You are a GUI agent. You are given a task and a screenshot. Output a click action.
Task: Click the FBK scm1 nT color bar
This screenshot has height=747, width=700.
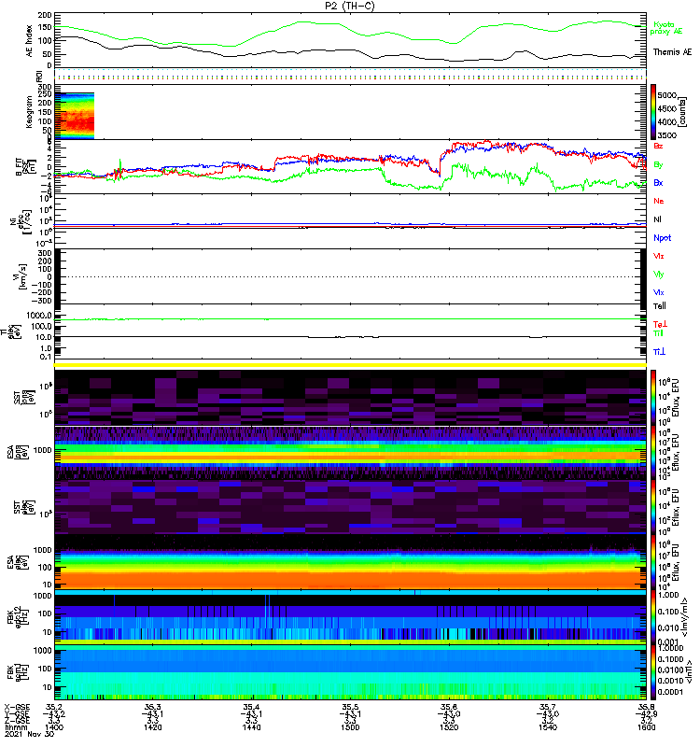653,672
